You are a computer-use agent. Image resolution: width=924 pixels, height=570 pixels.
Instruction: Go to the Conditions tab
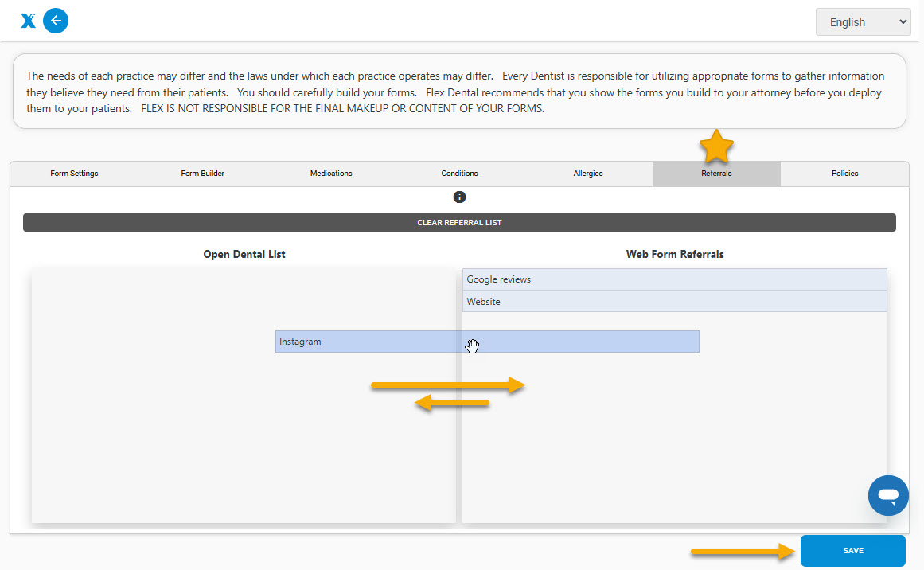pyautogui.click(x=460, y=174)
